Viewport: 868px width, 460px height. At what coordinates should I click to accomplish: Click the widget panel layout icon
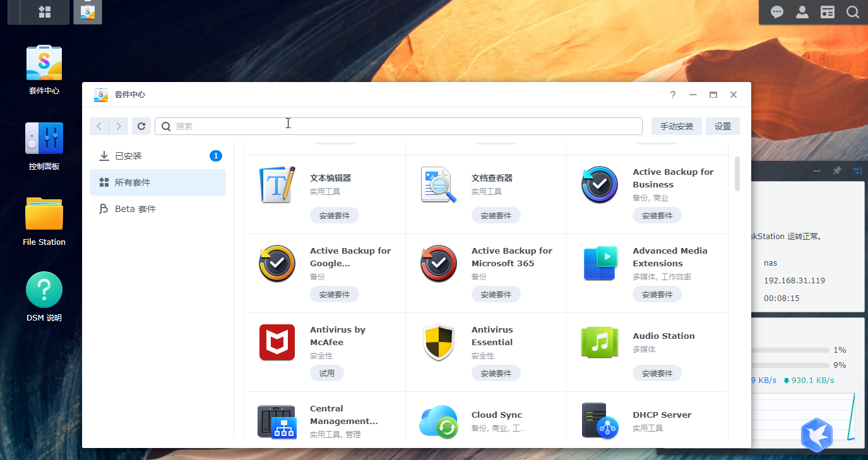click(x=857, y=170)
